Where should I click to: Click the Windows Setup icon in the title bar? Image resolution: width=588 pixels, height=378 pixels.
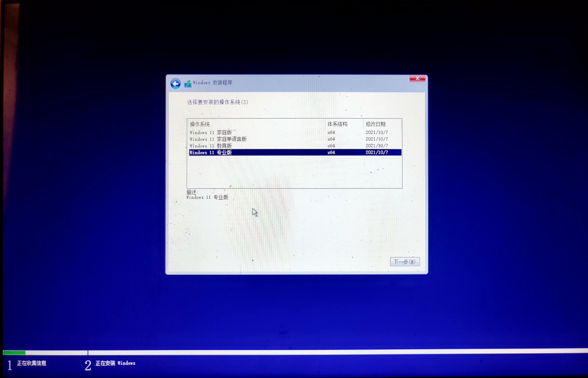pyautogui.click(x=188, y=84)
